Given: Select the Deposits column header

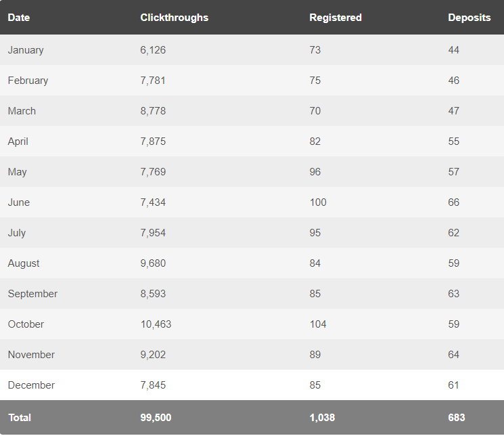Looking at the screenshot, I should (x=469, y=18).
